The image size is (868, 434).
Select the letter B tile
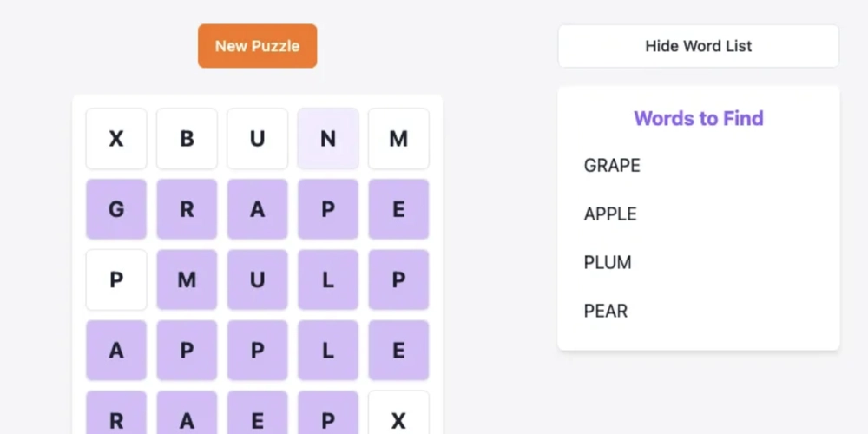187,139
